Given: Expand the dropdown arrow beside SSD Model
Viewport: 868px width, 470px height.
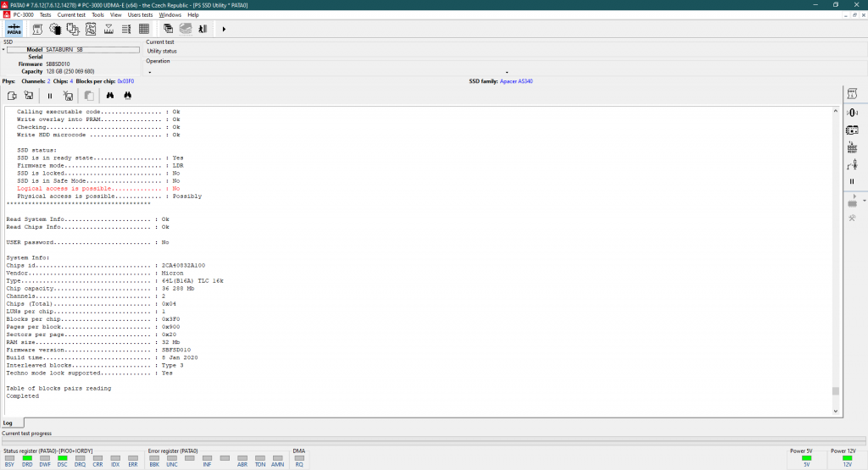Looking at the screenshot, I should coord(3,50).
